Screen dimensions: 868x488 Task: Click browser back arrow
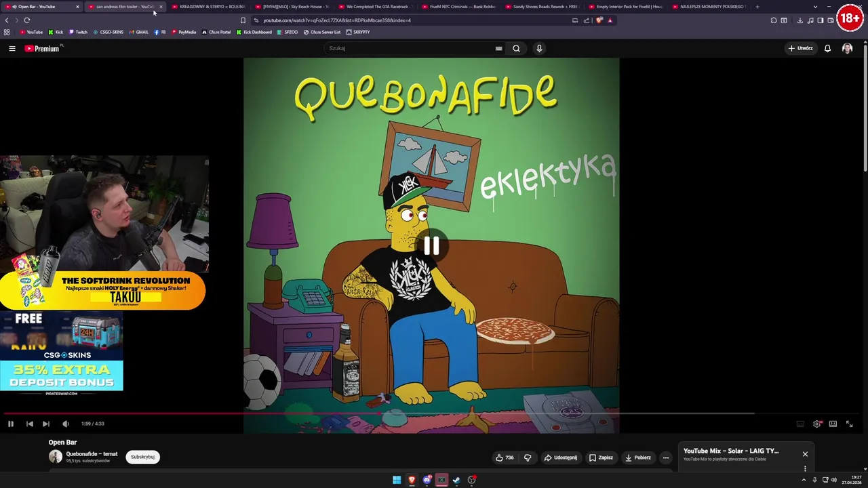click(x=7, y=20)
